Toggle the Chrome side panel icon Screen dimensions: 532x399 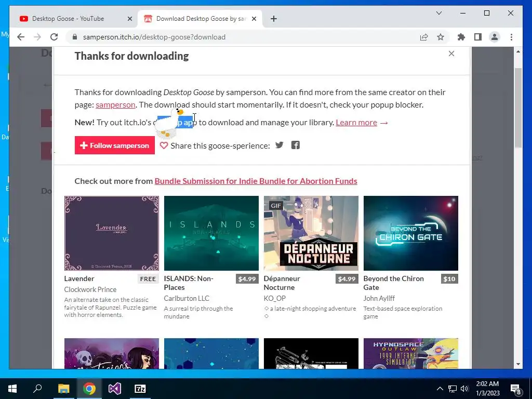point(478,37)
